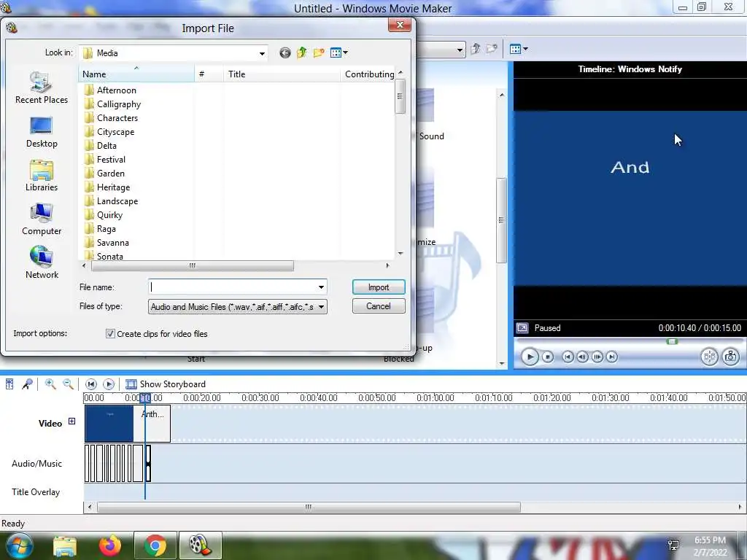Launch Firefox from the taskbar

110,545
